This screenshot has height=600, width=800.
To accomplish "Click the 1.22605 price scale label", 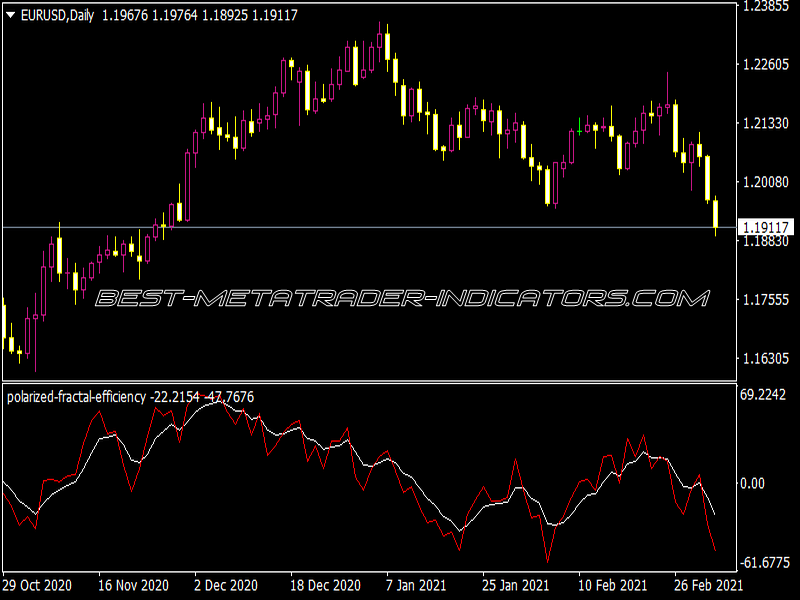I will pyautogui.click(x=766, y=64).
